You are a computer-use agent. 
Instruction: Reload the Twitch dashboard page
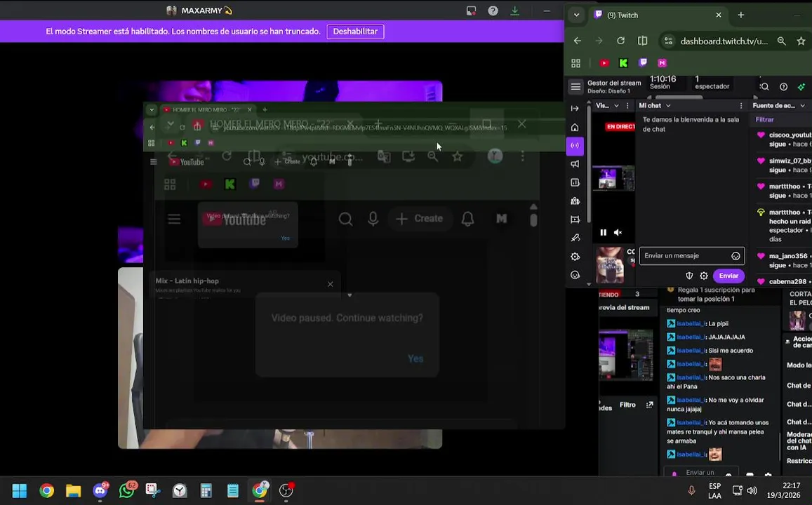click(620, 41)
